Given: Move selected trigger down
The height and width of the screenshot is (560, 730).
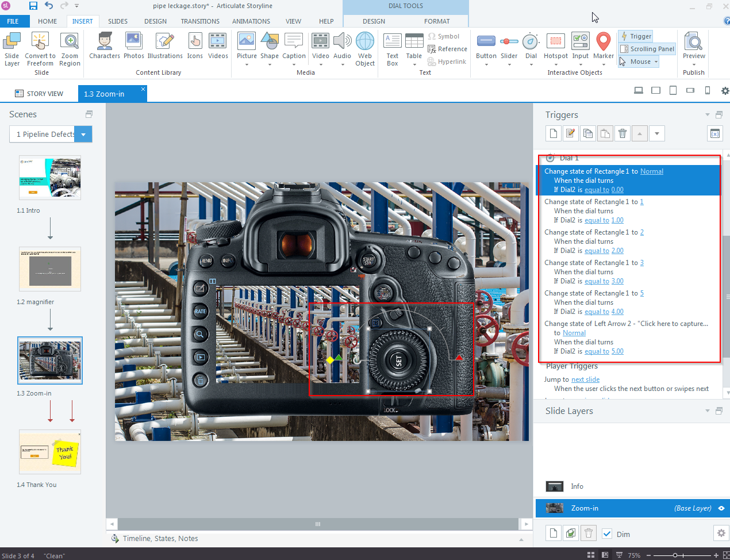Looking at the screenshot, I should 657,133.
